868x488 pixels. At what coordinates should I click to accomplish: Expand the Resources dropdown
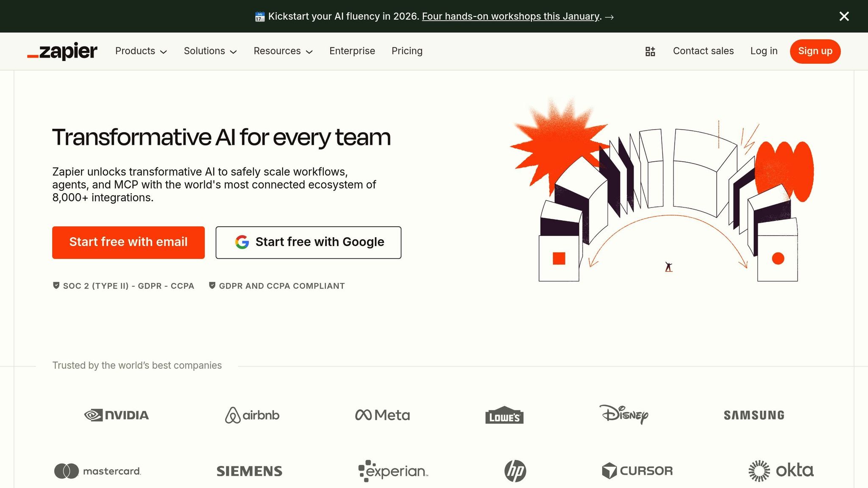[x=283, y=51]
